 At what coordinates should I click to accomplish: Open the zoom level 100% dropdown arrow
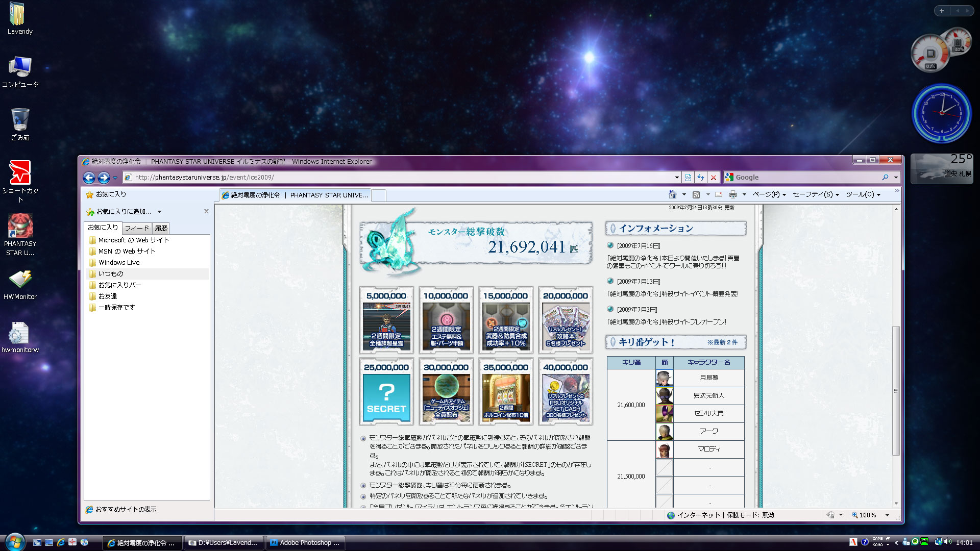[887, 515]
